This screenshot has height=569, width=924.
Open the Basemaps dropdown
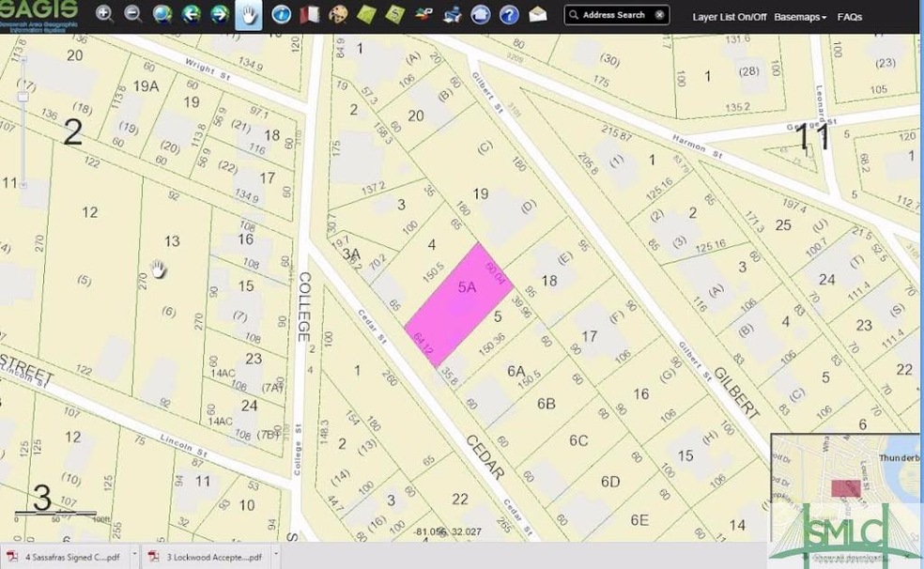point(800,17)
